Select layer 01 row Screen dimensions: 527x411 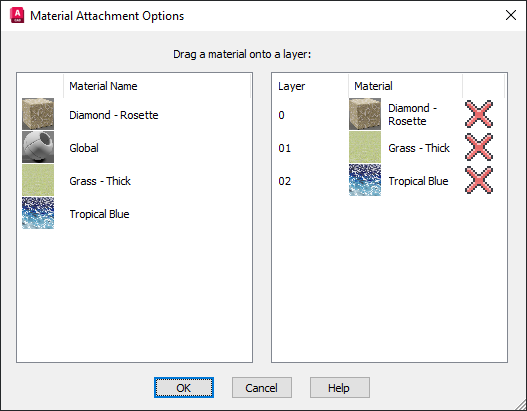click(389, 147)
